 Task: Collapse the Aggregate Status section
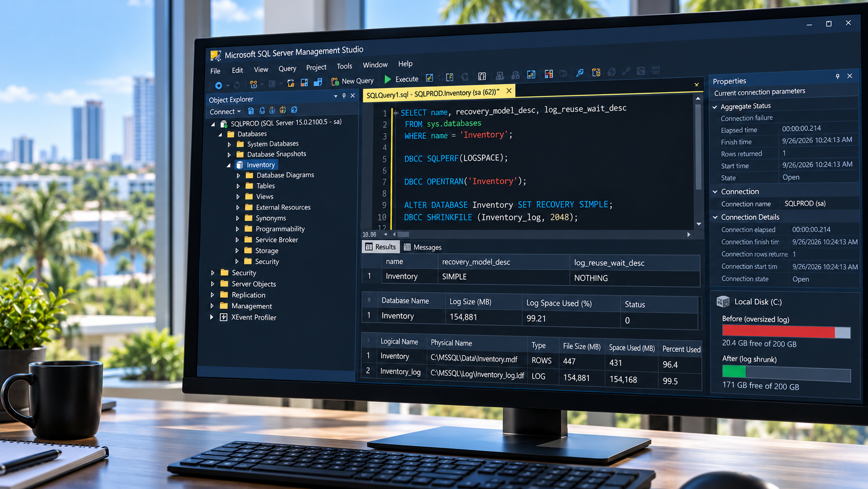[x=715, y=107]
